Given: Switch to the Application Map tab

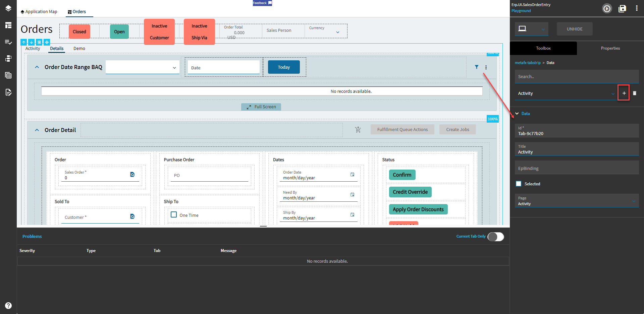Looking at the screenshot, I should click(x=39, y=12).
